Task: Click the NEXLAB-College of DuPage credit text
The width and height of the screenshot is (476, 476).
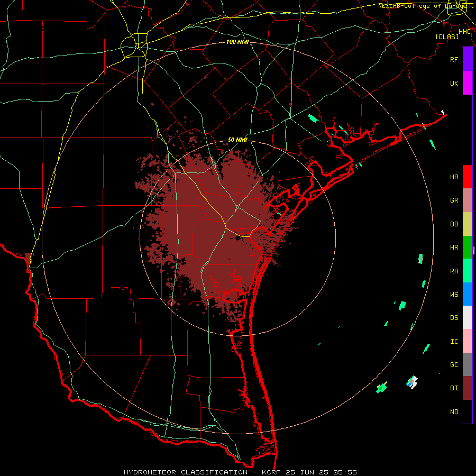Action: 425,6
